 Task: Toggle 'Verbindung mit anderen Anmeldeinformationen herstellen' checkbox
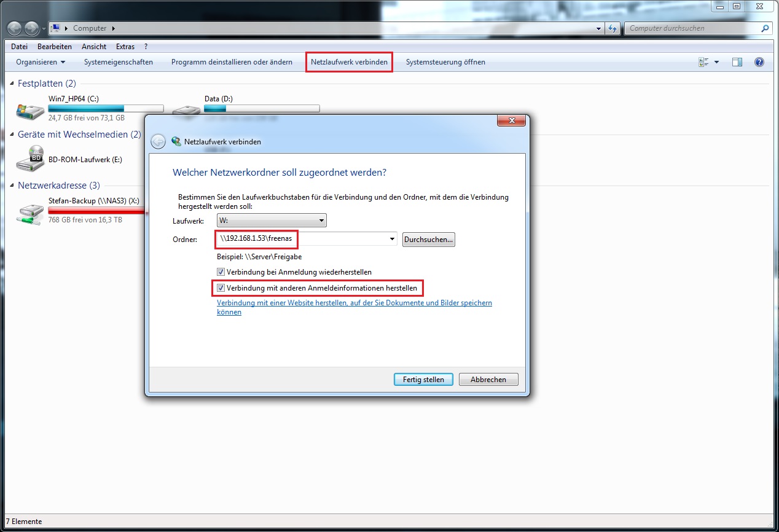pyautogui.click(x=221, y=288)
